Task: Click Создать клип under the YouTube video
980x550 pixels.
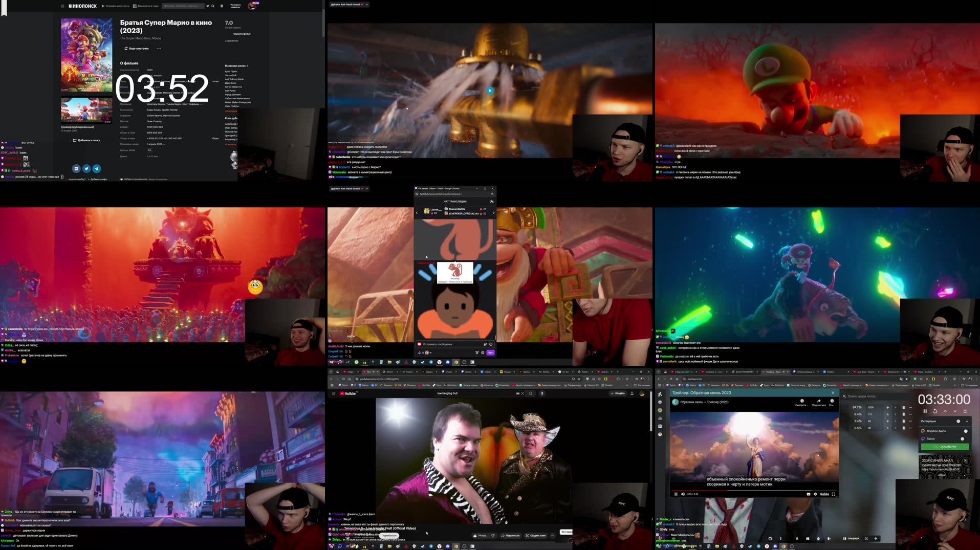Action: (536, 536)
